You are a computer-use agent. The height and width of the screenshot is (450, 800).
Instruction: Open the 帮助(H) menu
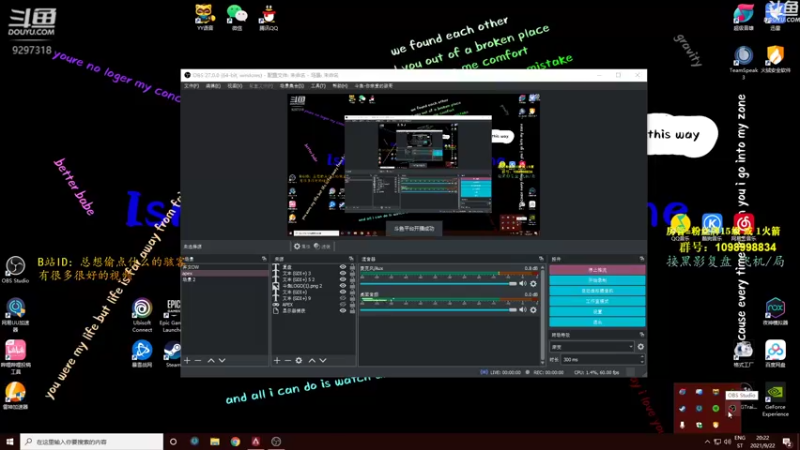pyautogui.click(x=340, y=86)
